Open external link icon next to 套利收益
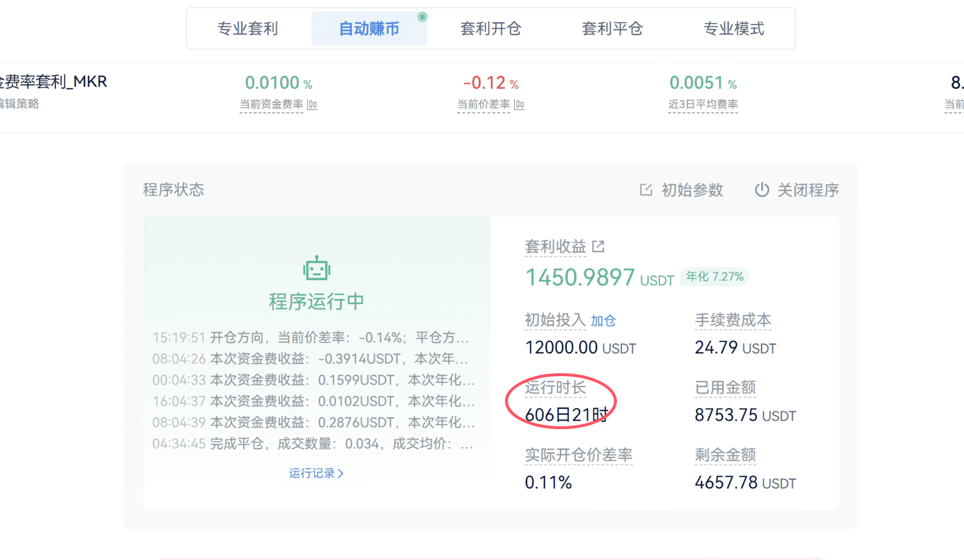The image size is (964, 560). [x=598, y=247]
